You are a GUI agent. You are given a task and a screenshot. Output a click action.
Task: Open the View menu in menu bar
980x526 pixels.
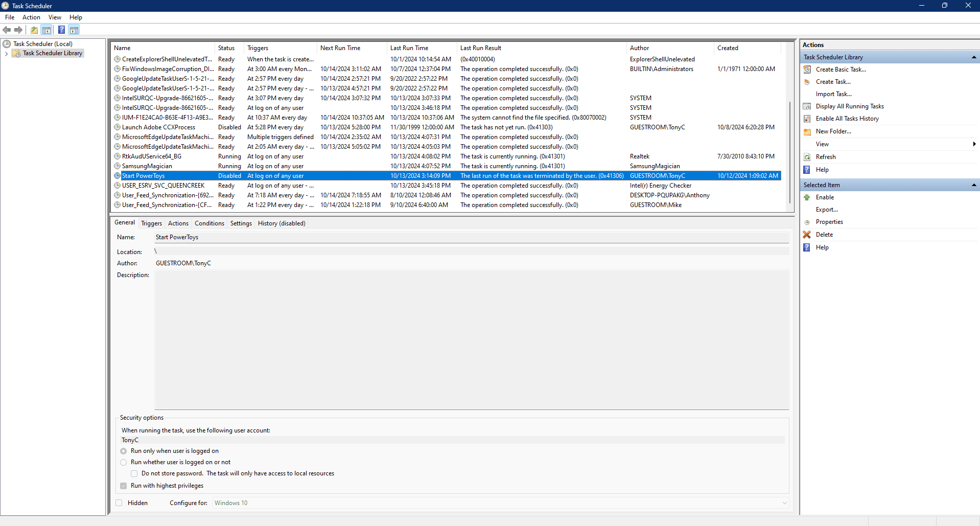55,17
